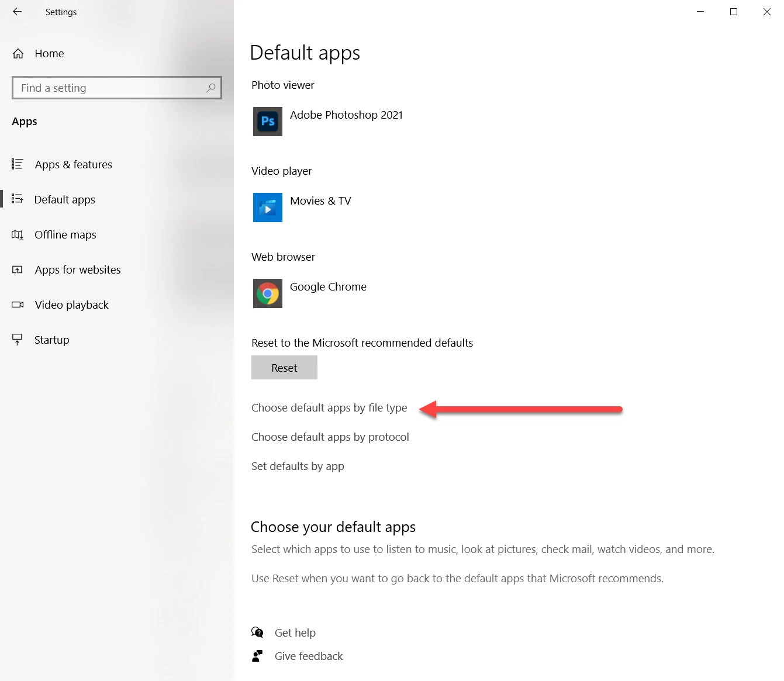Click the Google Chrome icon
Viewport: 784px width, 681px height.
[268, 293]
